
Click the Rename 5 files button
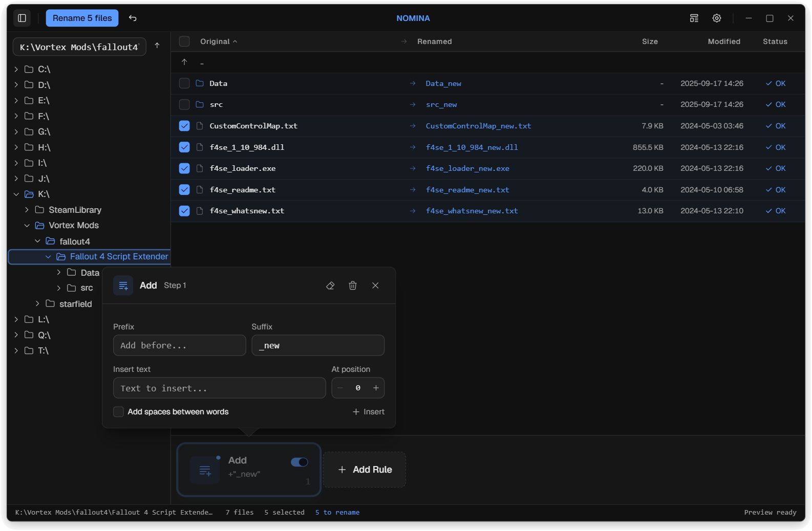point(82,18)
